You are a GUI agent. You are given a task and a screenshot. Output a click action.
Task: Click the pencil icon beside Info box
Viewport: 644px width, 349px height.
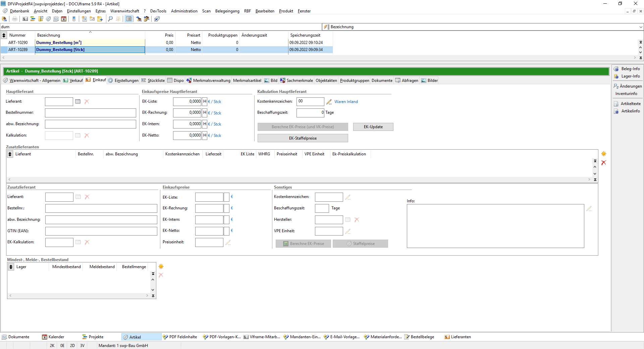(x=589, y=209)
